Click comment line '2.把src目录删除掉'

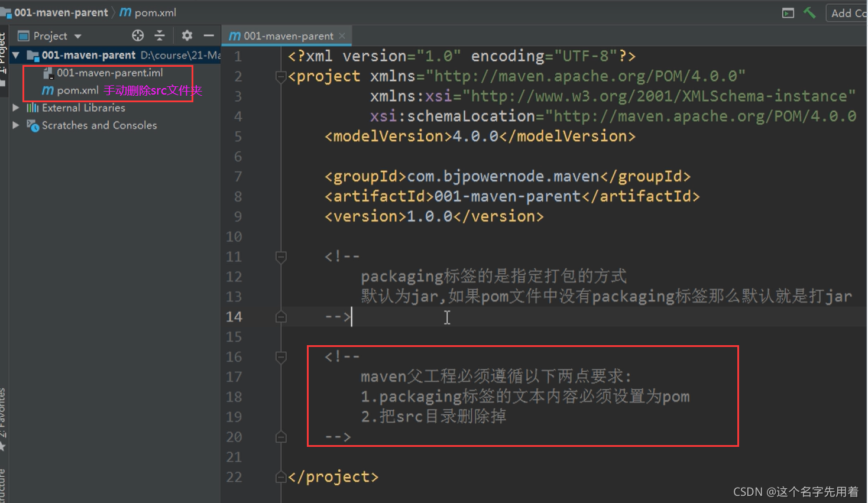coord(433,416)
